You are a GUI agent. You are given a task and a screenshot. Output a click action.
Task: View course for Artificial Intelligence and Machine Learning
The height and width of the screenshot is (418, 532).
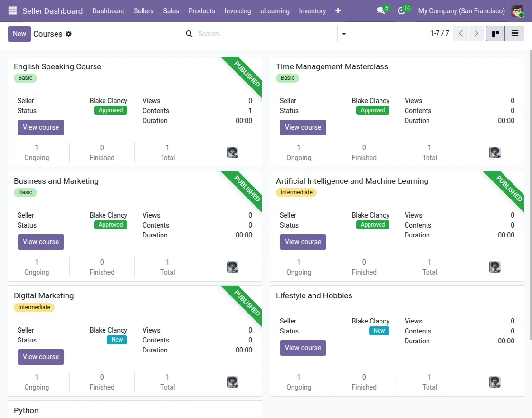click(x=303, y=242)
